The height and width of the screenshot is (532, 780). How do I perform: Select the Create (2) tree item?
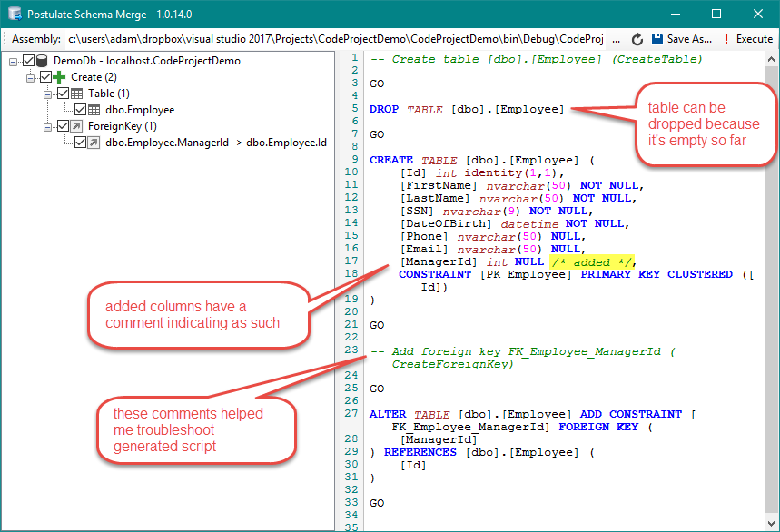94,77
